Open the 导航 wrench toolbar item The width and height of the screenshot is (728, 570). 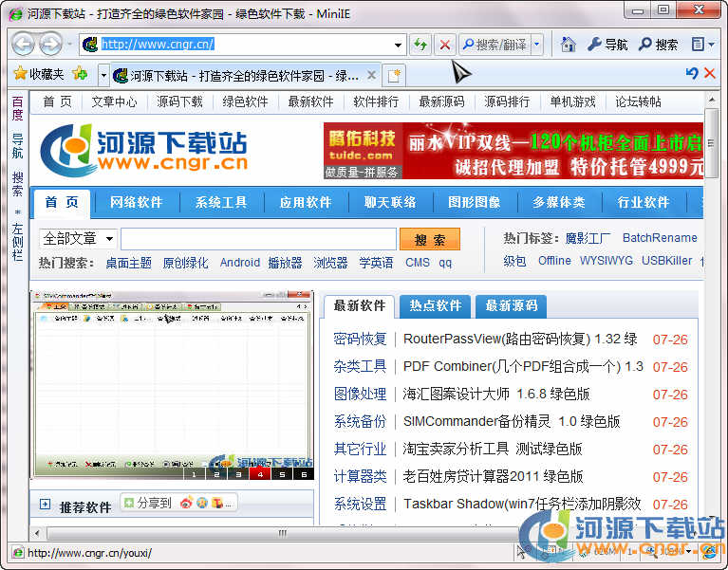(x=607, y=45)
